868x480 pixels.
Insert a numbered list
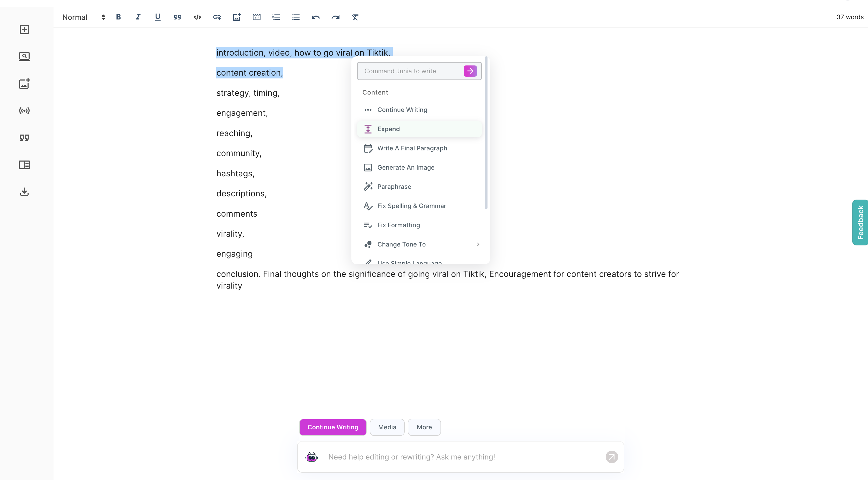[x=276, y=17]
